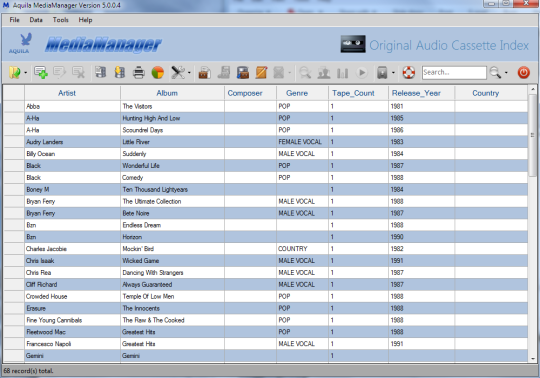Select the 'Abba' artist cell
This screenshot has height=378, width=540.
(72, 106)
